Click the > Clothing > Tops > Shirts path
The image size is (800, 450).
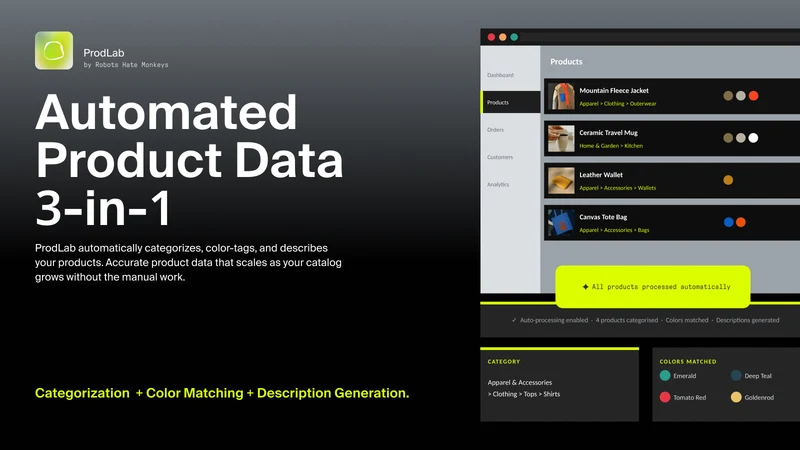point(523,394)
